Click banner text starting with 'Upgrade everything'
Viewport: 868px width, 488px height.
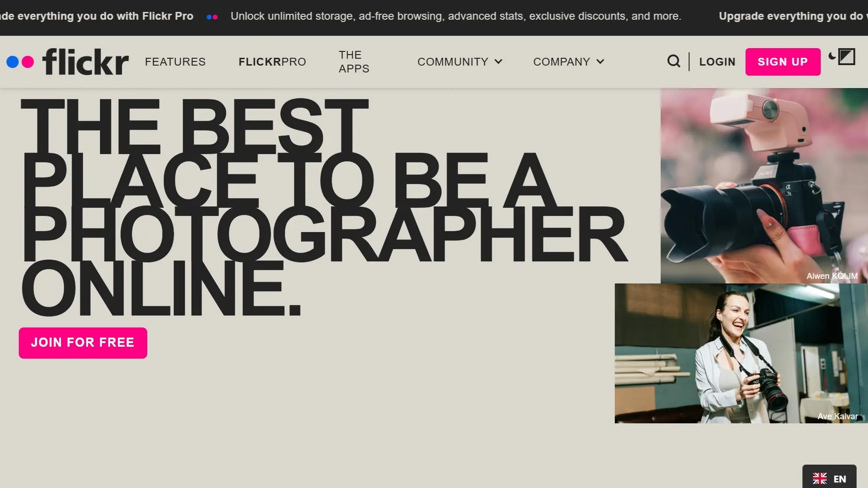(x=792, y=16)
